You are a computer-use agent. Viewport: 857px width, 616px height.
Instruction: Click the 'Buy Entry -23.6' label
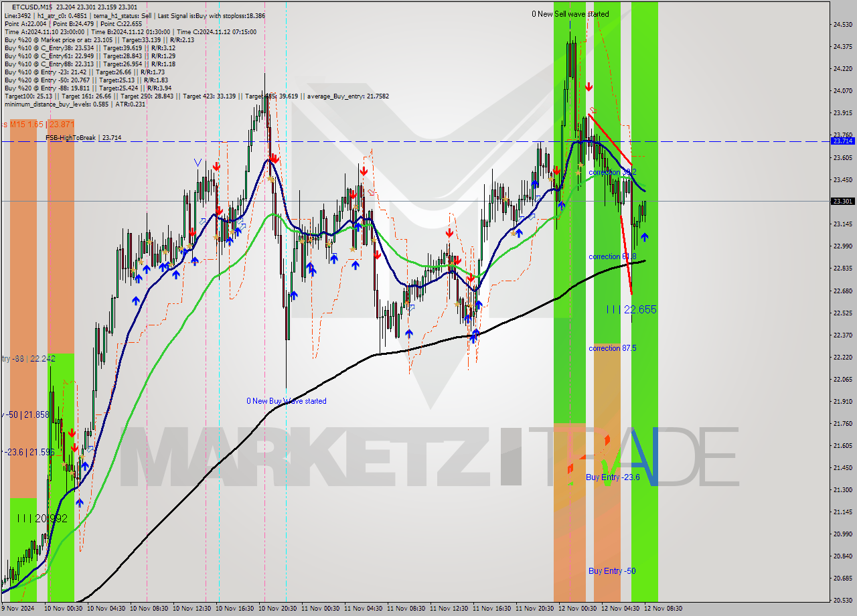613,477
